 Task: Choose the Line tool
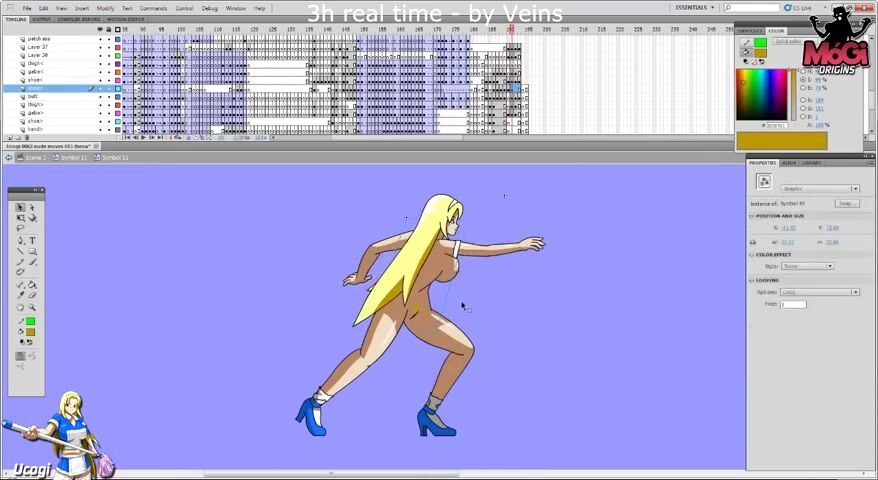20,251
